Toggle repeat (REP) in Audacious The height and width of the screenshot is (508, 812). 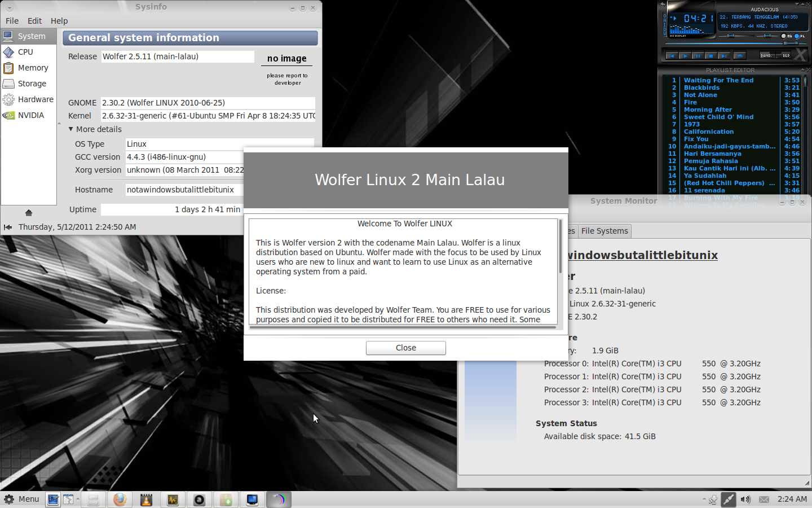pyautogui.click(x=783, y=55)
